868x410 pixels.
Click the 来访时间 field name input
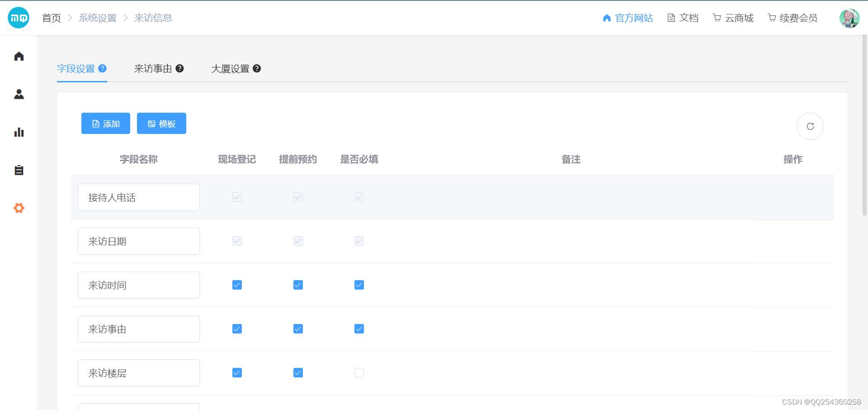click(x=139, y=285)
